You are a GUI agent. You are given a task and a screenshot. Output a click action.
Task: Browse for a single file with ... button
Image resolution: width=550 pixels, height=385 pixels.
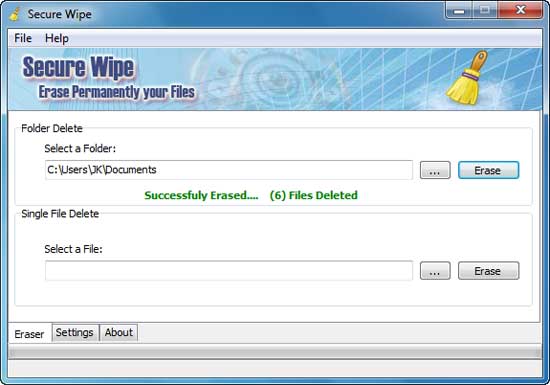(435, 271)
